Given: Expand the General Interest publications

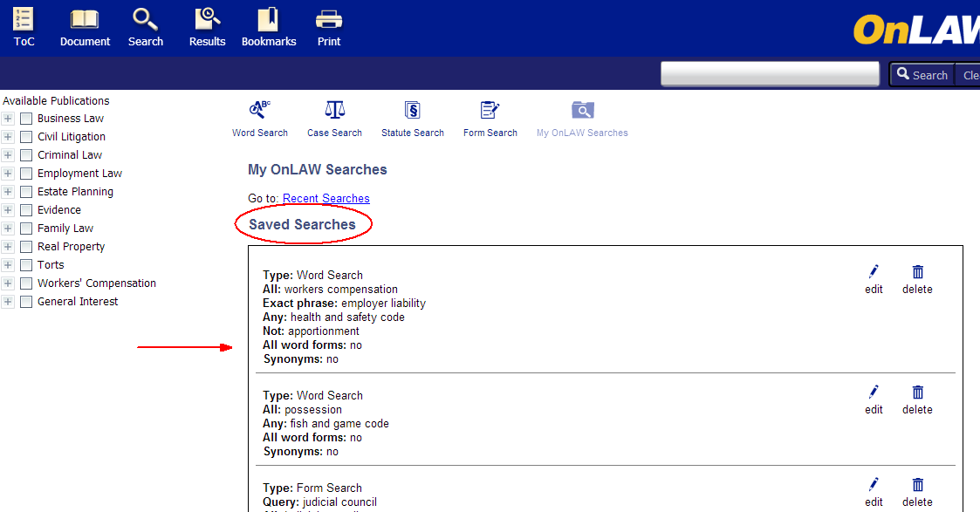Looking at the screenshot, I should (x=8, y=302).
